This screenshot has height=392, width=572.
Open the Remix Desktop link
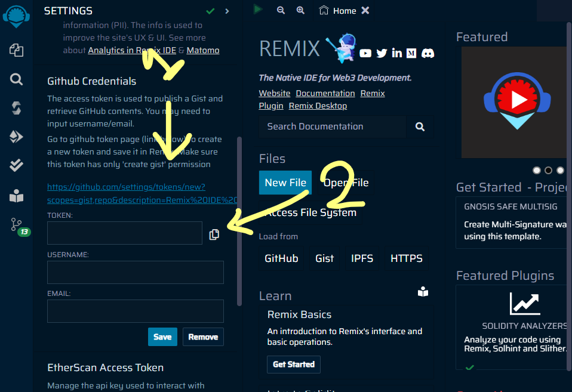click(318, 106)
